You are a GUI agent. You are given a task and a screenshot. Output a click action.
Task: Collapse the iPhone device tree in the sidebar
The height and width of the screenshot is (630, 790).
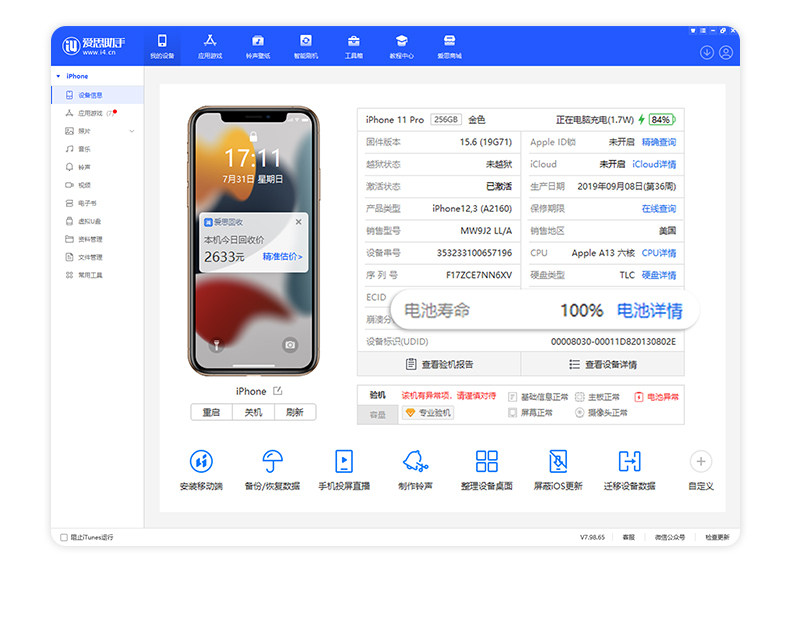(x=58, y=76)
